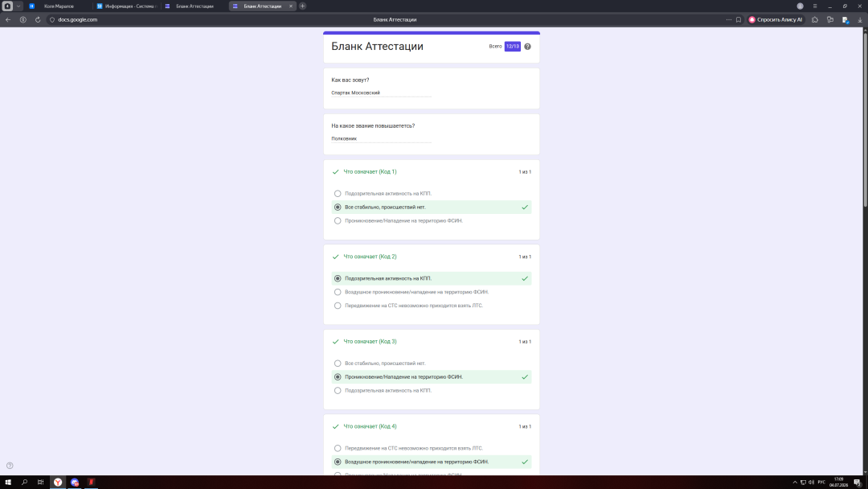Viewport: 868px width, 489px height.
Task: Open the browser hamburger menu
Action: pos(815,6)
